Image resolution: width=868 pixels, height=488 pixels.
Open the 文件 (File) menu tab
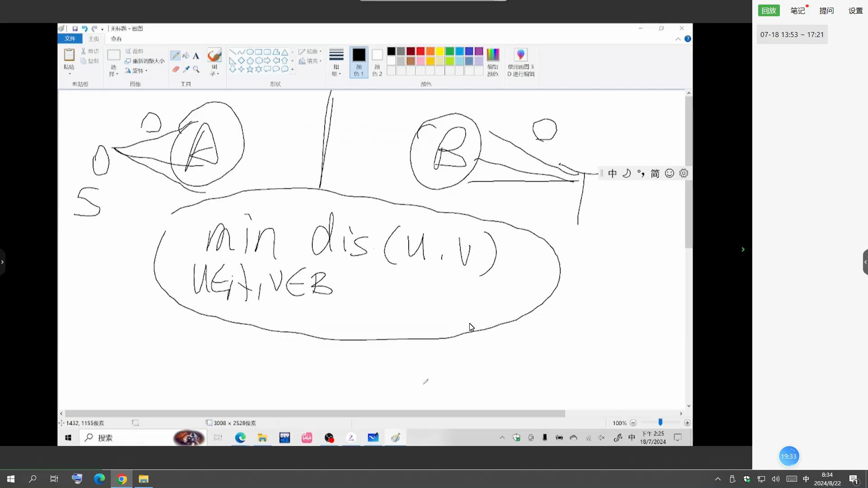(70, 39)
